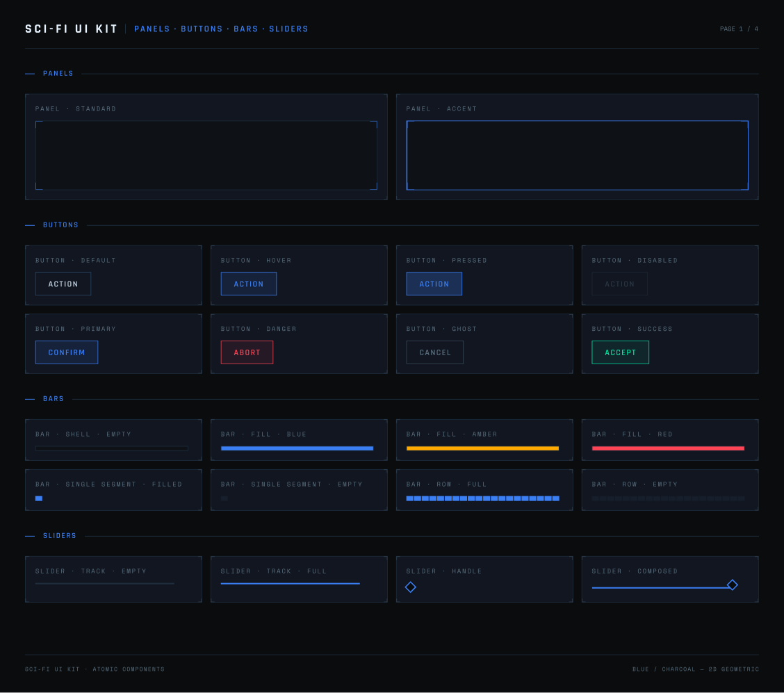This screenshot has height=693, width=784.
Task: Click the 'SLIDER · COMPOSED' label
Action: (x=635, y=571)
